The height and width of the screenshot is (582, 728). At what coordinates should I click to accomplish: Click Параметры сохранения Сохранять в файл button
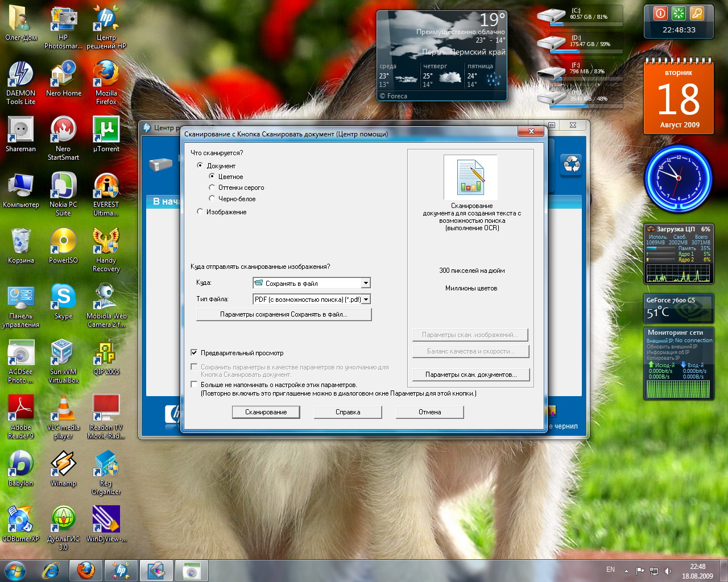coord(284,314)
